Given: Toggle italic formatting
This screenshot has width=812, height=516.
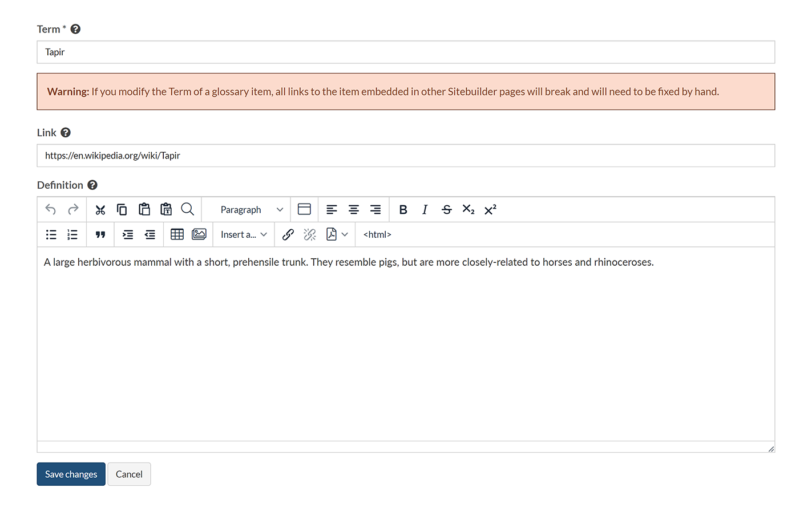Looking at the screenshot, I should (425, 210).
